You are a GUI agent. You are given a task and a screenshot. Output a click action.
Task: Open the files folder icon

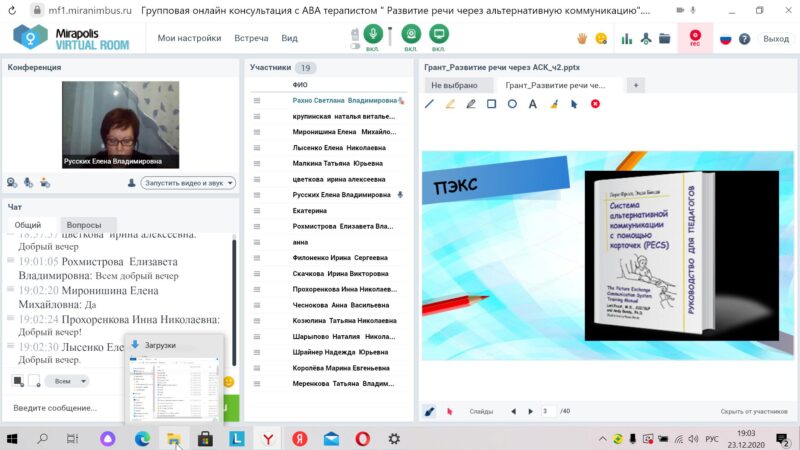[x=664, y=39]
